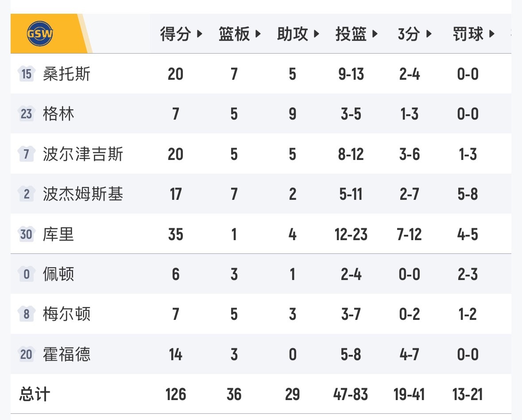Sort by 得分 column arrow
The image size is (522, 420).
(199, 34)
